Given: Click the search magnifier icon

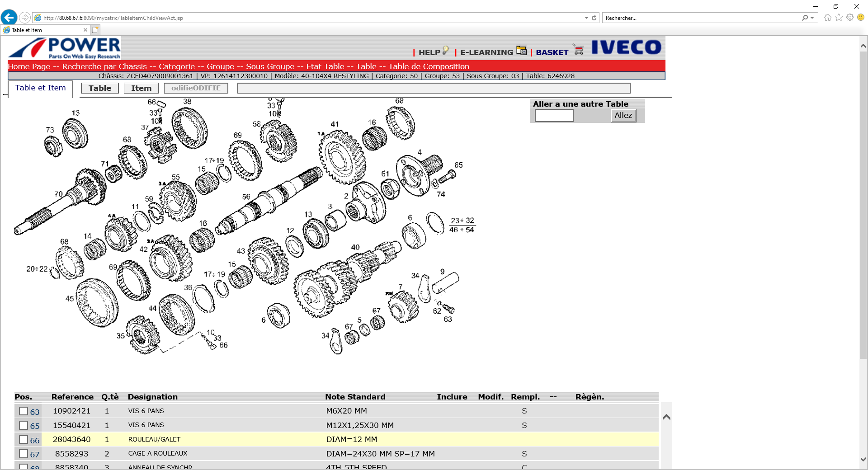Looking at the screenshot, I should tap(805, 18).
